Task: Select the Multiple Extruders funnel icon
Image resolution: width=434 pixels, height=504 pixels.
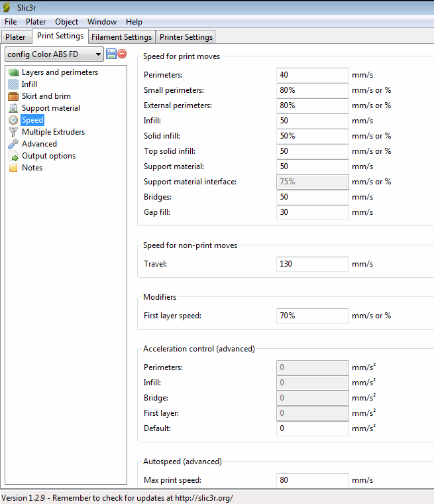Action: click(x=13, y=132)
